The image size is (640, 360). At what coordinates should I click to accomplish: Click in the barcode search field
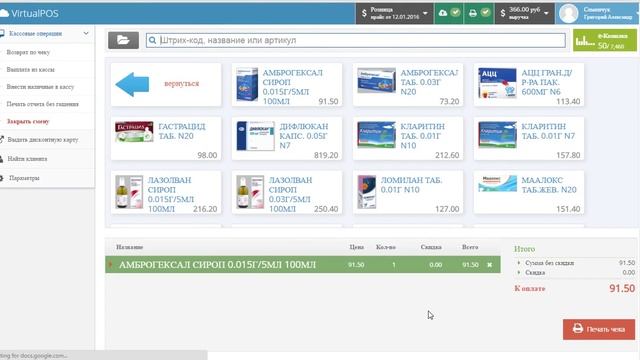coord(356,40)
